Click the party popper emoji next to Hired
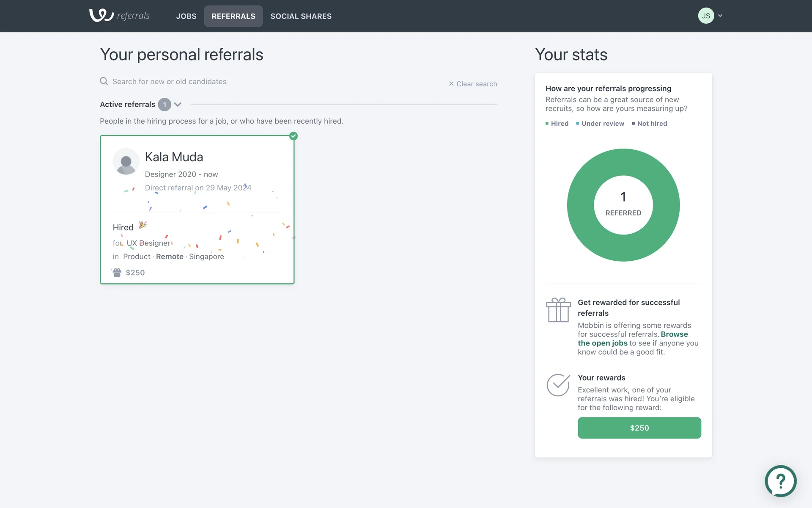Screen dimensions: 812x508 point(143,225)
